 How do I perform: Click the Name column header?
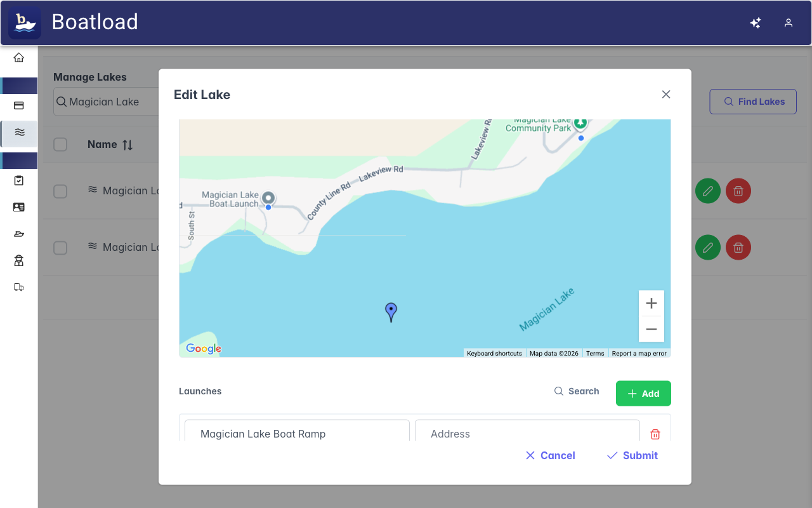click(102, 144)
